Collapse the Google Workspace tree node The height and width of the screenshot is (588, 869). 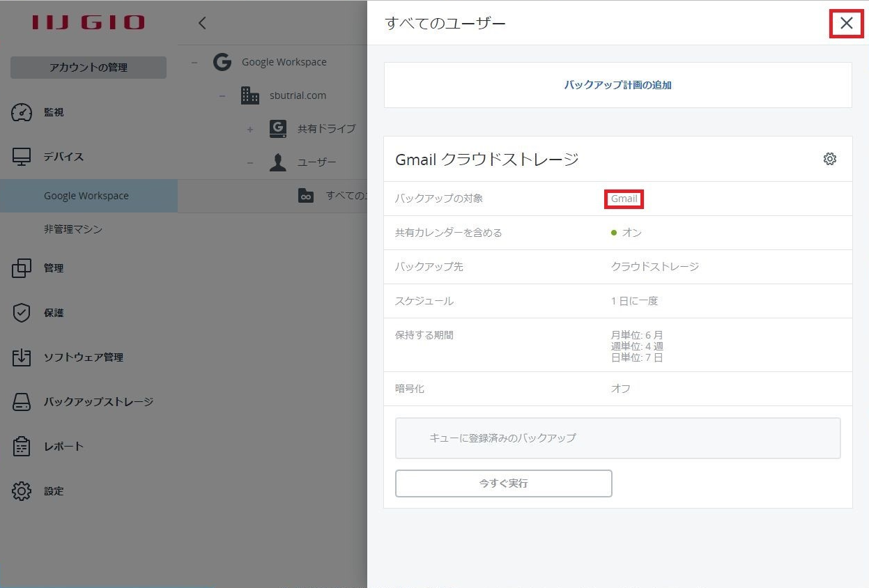click(x=194, y=62)
